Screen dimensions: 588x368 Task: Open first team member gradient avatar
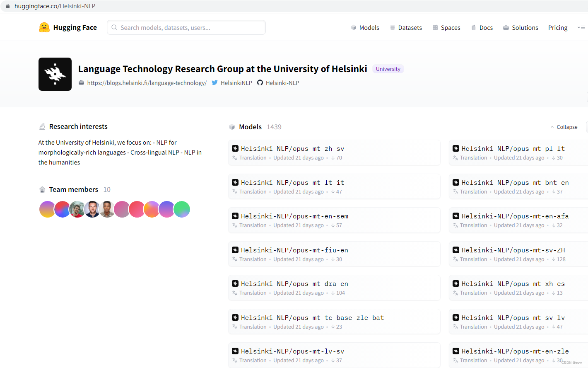tap(47, 209)
